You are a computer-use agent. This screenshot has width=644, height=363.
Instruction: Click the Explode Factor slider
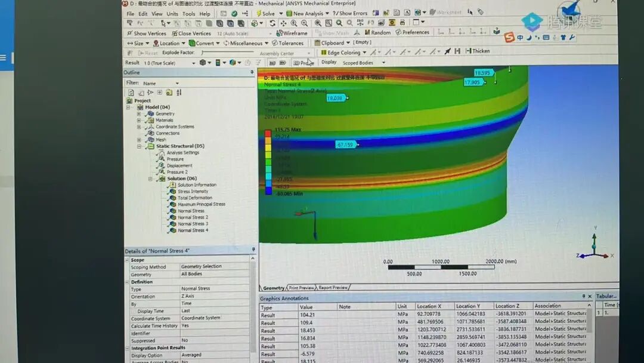pyautogui.click(x=228, y=52)
